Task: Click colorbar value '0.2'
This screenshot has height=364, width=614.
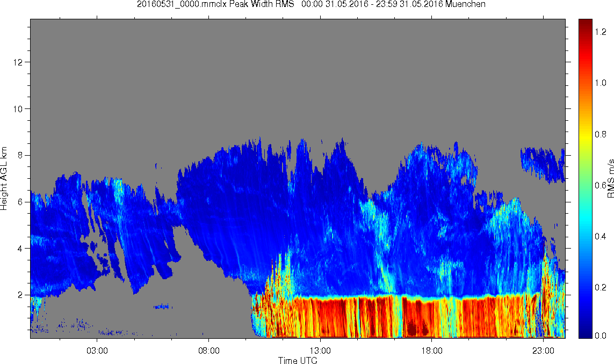Action: 600,287
